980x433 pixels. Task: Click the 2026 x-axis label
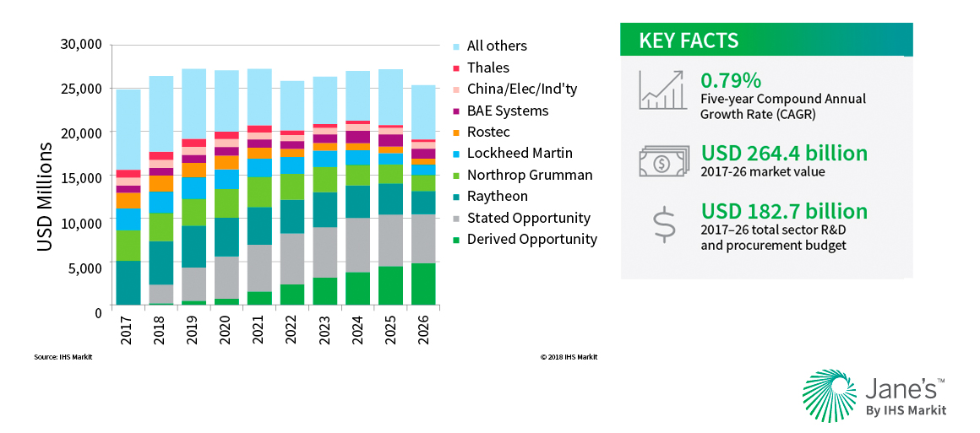424,332
